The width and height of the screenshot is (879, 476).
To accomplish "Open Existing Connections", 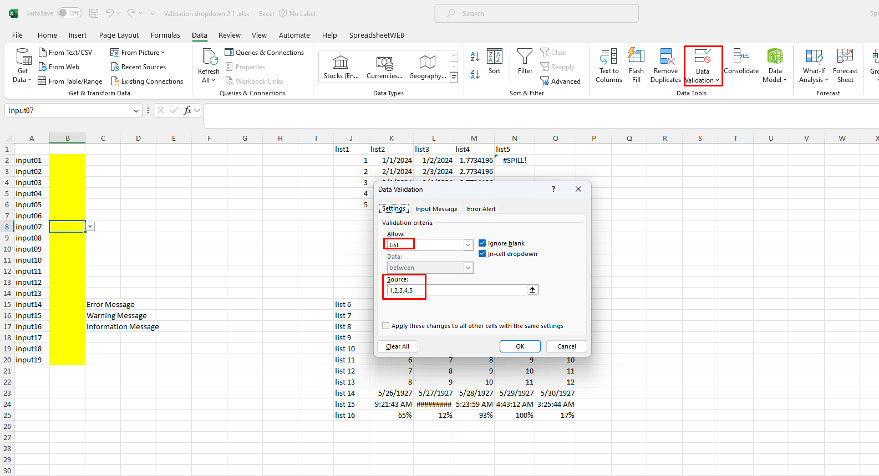I will (147, 81).
